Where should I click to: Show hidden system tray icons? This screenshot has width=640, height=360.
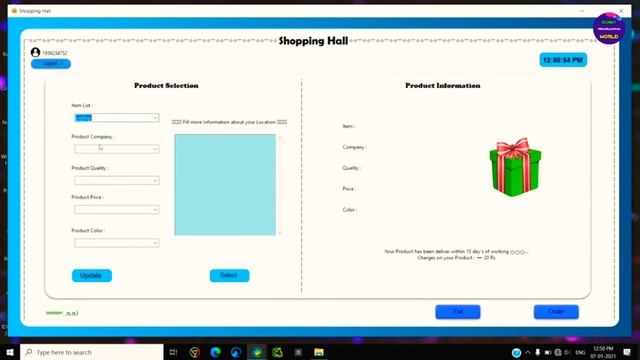(x=528, y=352)
